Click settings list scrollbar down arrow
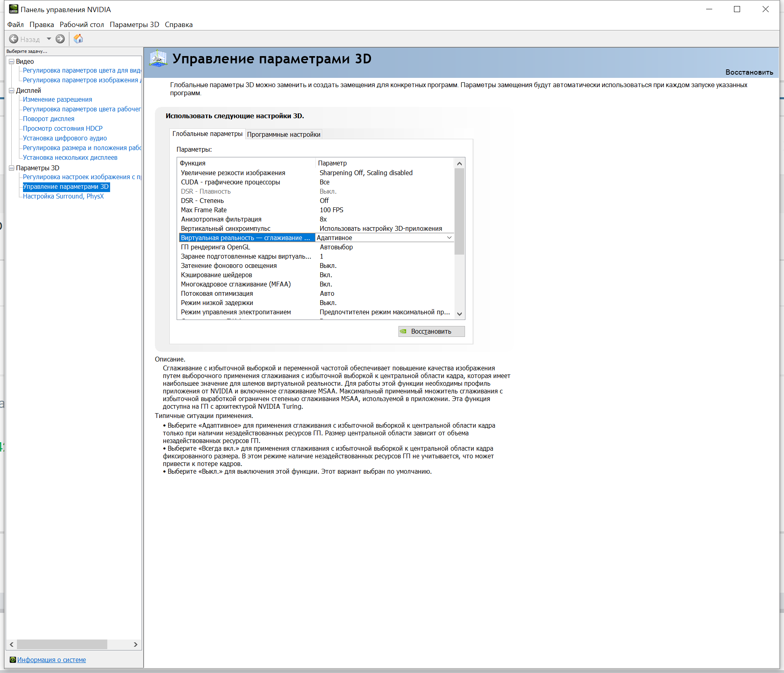 pyautogui.click(x=459, y=314)
